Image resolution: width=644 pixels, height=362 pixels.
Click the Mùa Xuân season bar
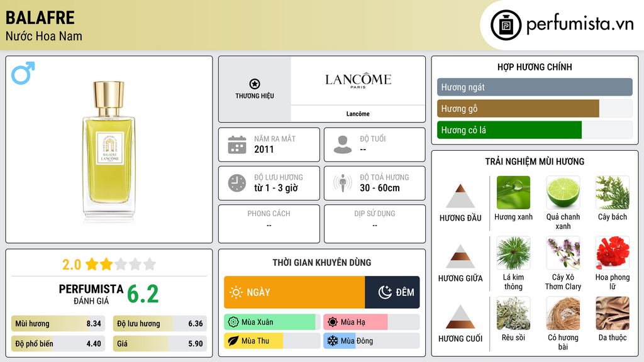tap(270, 322)
